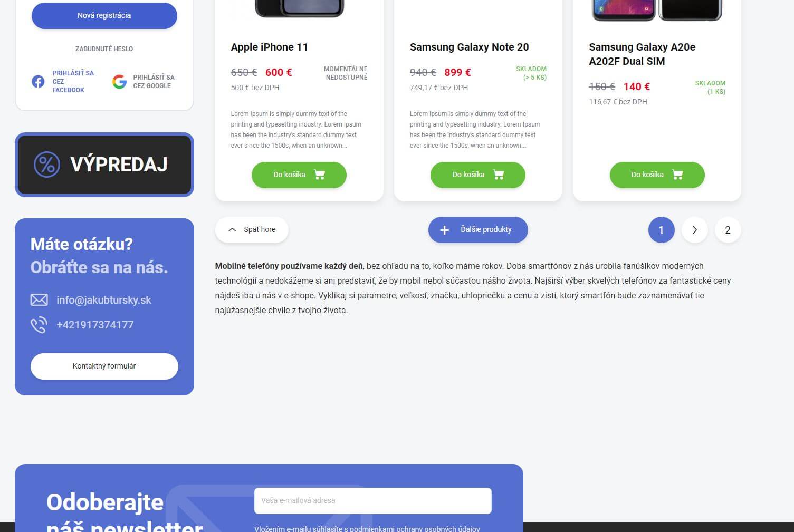Viewport: 794px width, 532px height.
Task: Click the envelope icon beside info@jakubtursky.sk
Action: [x=39, y=300]
